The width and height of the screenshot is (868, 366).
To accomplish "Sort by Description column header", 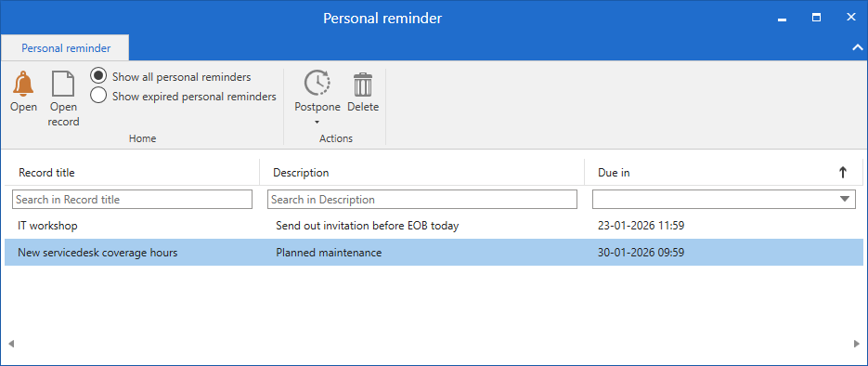I will pyautogui.click(x=301, y=173).
